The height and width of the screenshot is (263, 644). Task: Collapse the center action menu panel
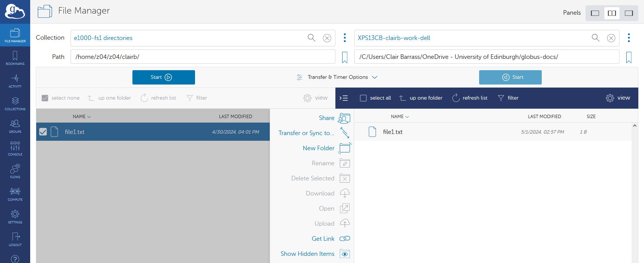click(344, 98)
